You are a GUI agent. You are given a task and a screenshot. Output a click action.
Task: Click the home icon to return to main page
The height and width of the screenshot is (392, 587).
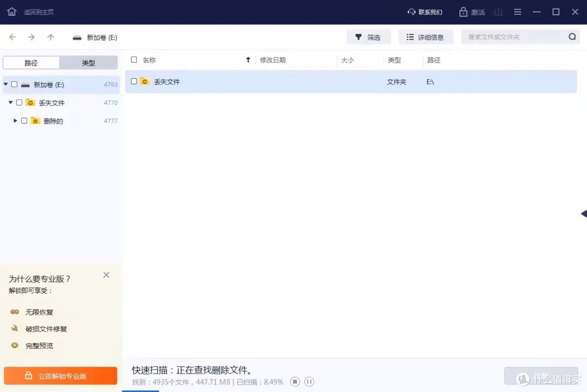point(11,11)
